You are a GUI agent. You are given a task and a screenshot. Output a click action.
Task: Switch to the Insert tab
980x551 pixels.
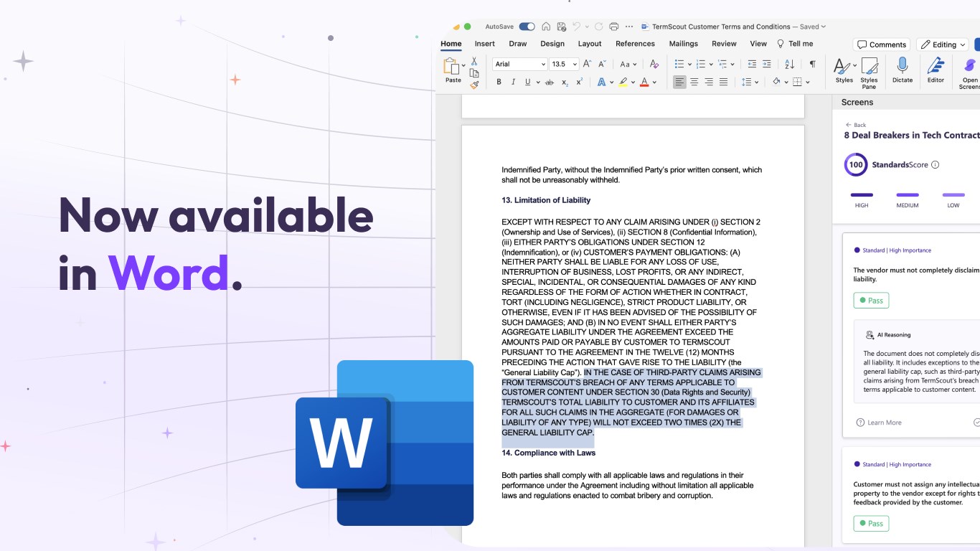[x=484, y=44]
